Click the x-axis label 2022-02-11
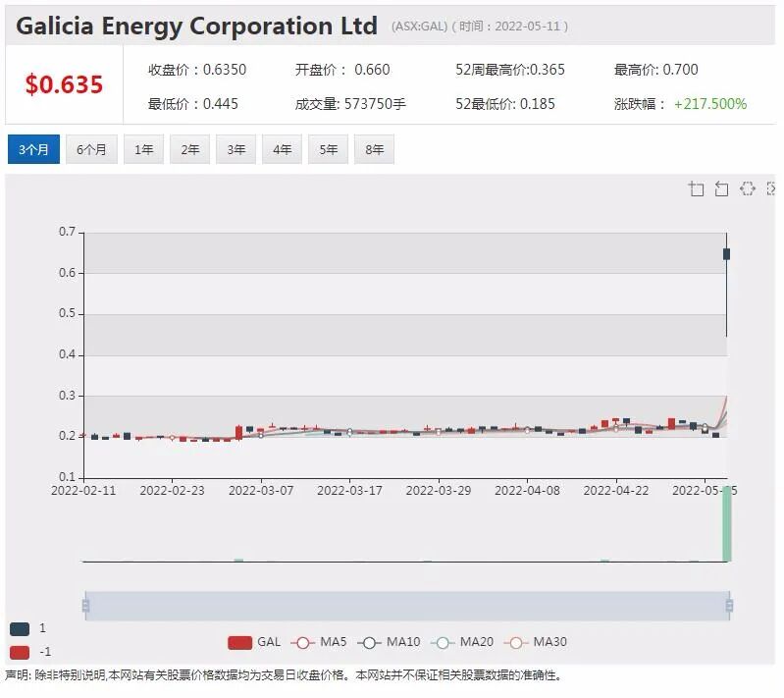 point(83,490)
